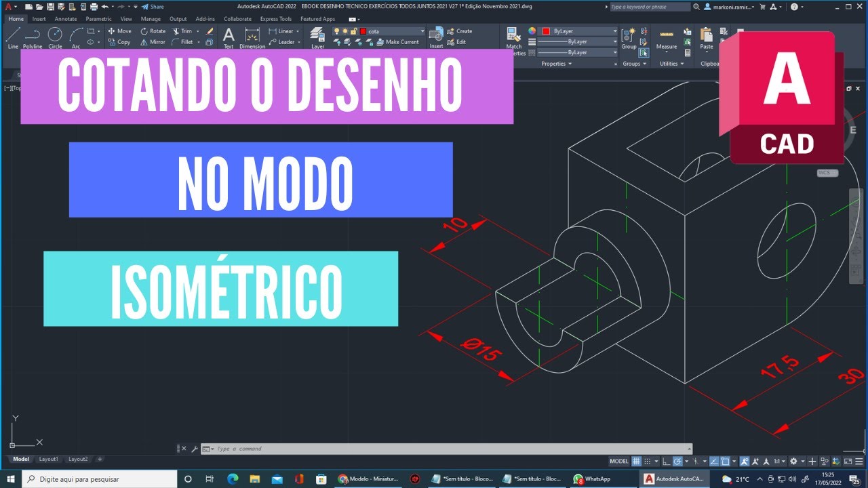Expand the Groups panel

(634, 64)
